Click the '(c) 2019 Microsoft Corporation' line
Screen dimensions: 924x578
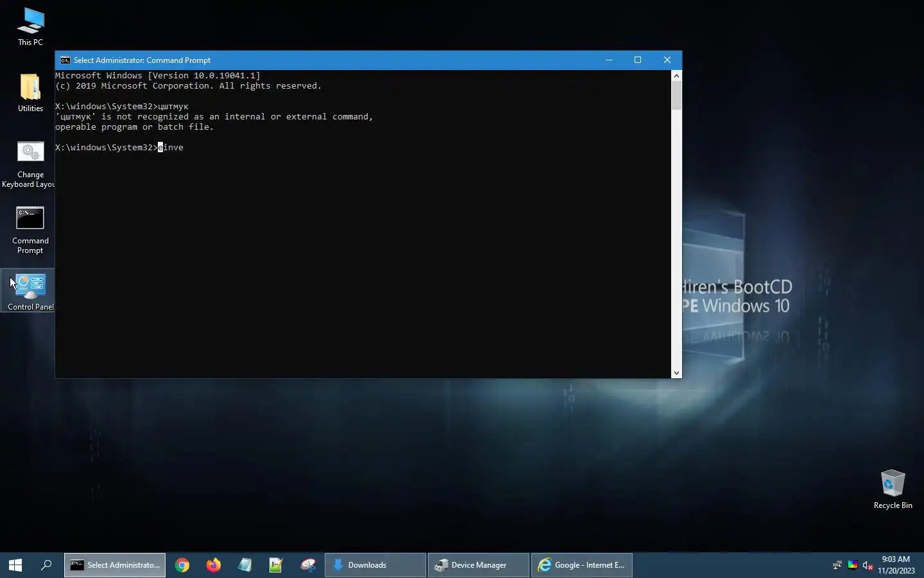[x=189, y=86]
